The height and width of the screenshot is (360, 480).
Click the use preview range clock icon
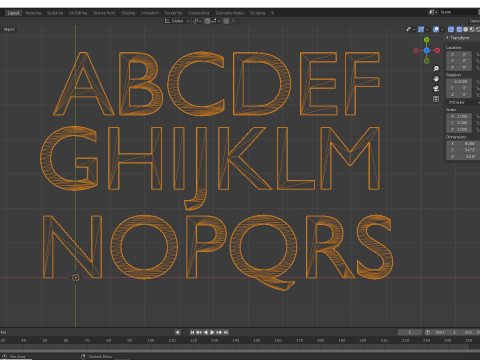tap(428, 332)
